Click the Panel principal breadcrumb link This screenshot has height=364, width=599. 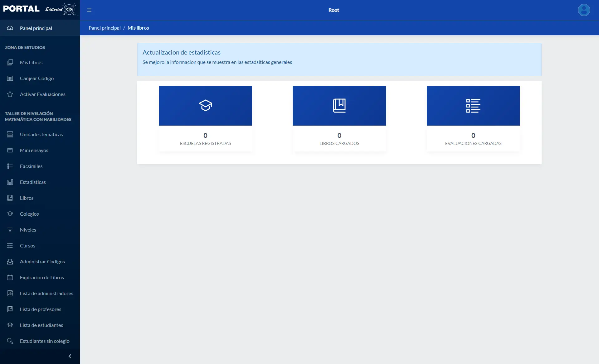point(105,28)
